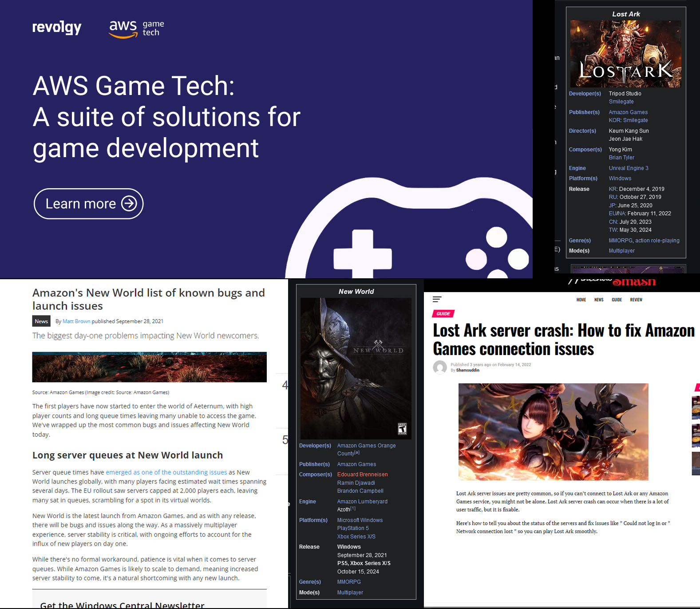
Task: Click the red GUIDE category tag
Action: [443, 314]
